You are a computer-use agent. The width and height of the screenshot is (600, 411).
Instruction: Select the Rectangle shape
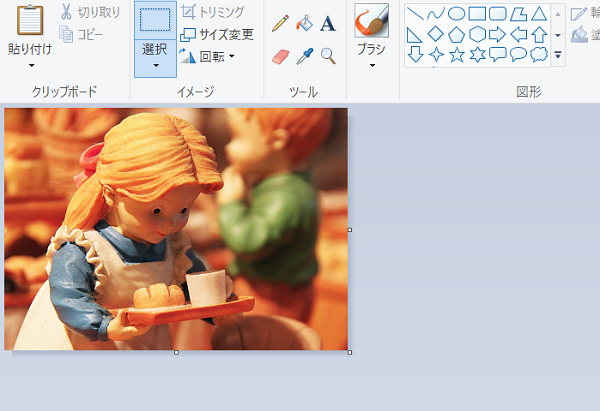pyautogui.click(x=477, y=14)
